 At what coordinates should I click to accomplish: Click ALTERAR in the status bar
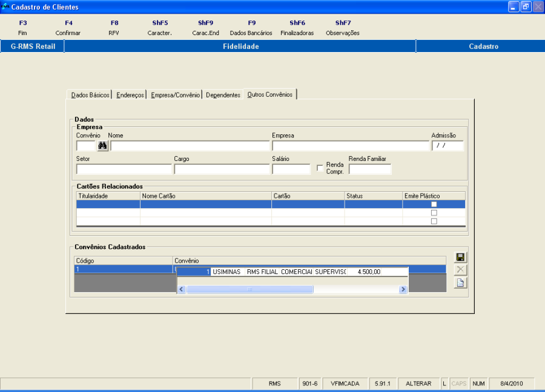pos(418,384)
